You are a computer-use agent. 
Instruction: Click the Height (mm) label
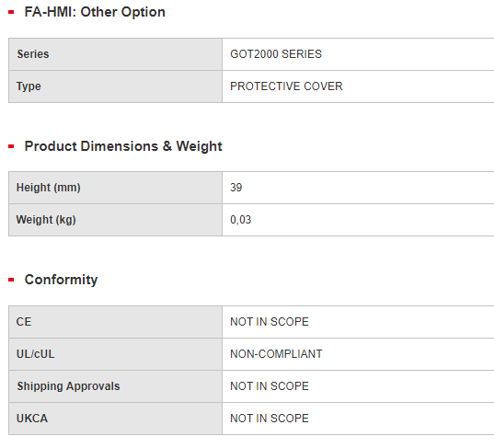pyautogui.click(x=49, y=188)
